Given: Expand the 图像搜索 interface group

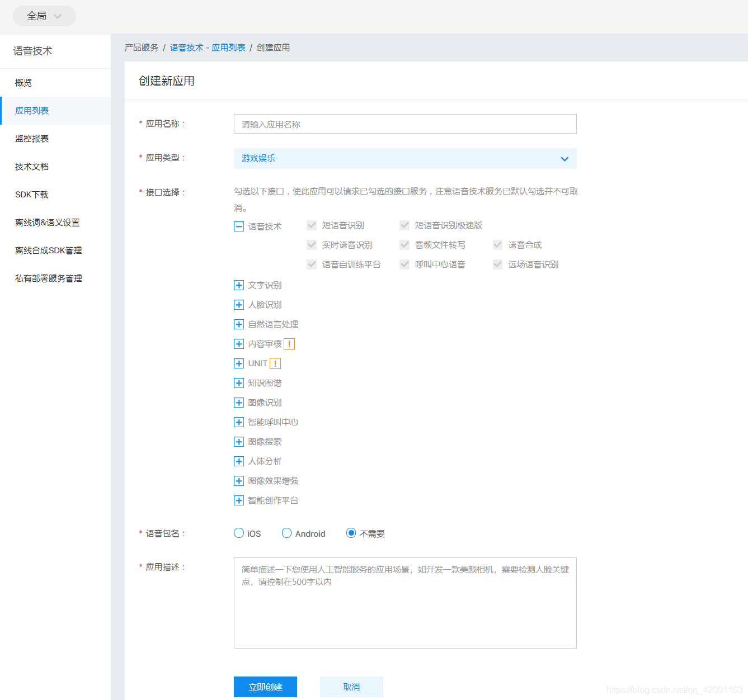Looking at the screenshot, I should [239, 442].
